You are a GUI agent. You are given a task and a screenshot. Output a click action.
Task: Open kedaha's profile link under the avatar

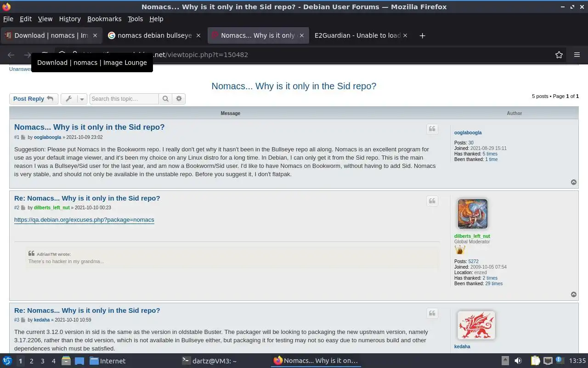462,347
